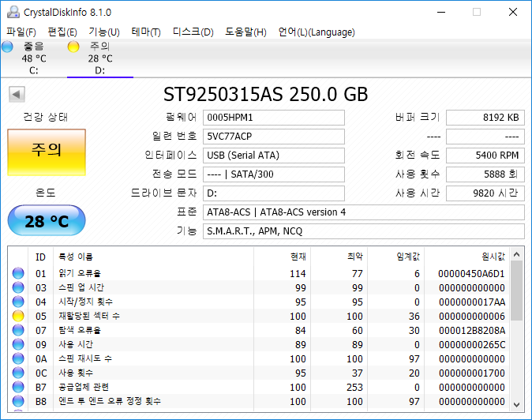Screen dimensions: 532x420
Task: Click the blue status circle for drive C:
Action: [x=7, y=47]
